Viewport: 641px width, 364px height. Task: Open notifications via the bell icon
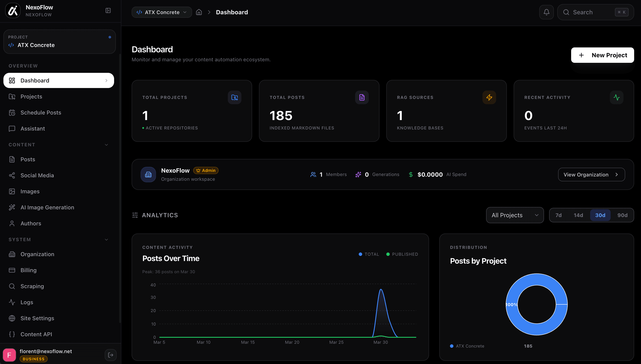click(546, 12)
